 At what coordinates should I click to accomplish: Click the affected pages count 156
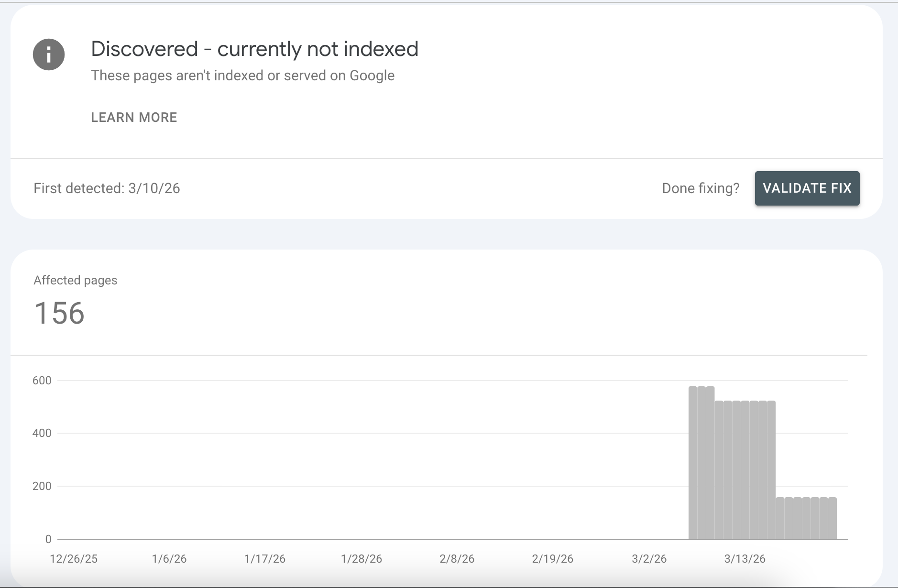click(x=58, y=313)
